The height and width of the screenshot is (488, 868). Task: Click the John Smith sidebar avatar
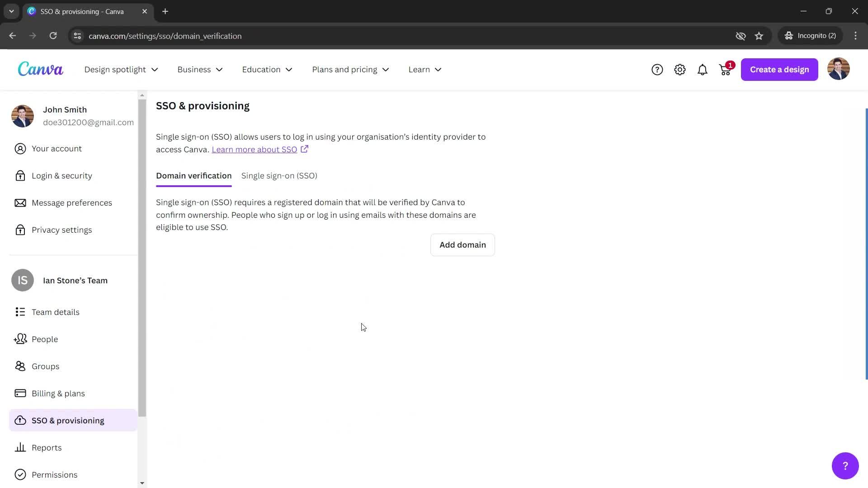point(23,116)
